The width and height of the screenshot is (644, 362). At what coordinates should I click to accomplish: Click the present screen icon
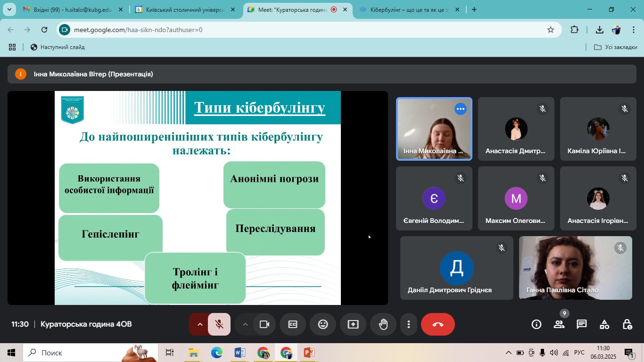353,324
